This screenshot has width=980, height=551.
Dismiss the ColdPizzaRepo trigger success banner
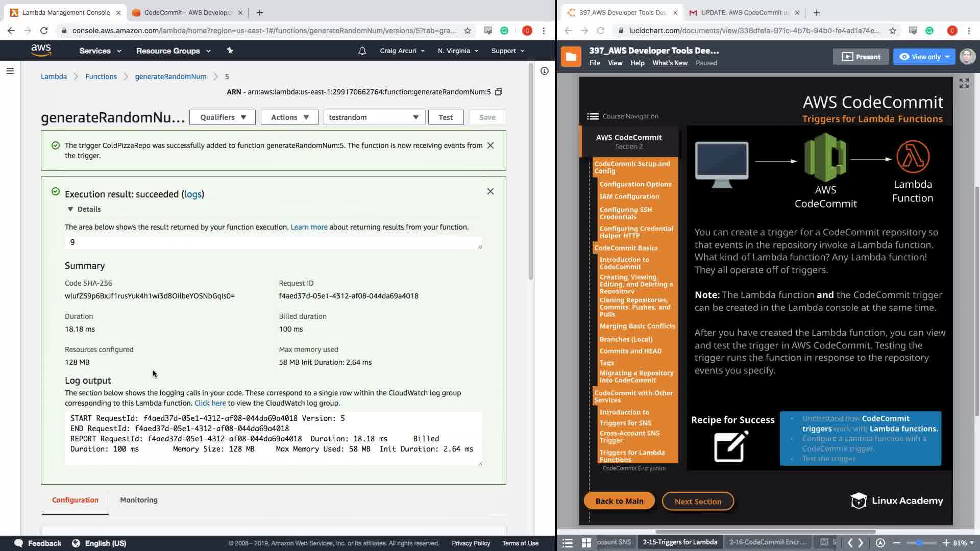point(491,145)
